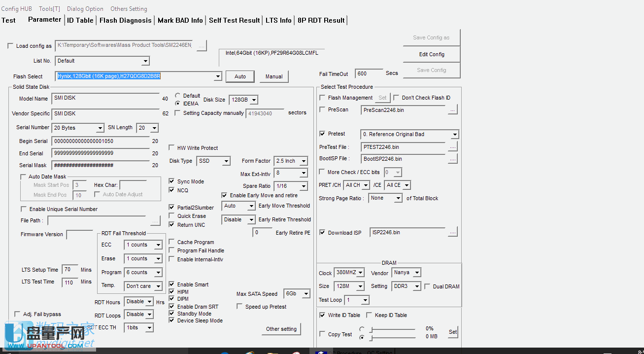Viewport: 644px width, 354px height.
Task: Switch to the Flash Diagnosis tab
Action: coord(125,20)
